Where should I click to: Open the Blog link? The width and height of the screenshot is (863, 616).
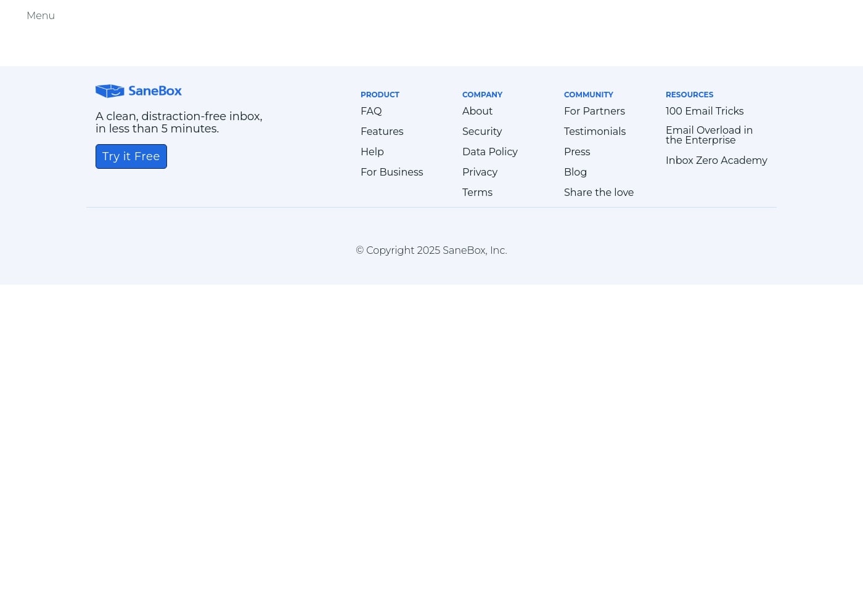click(x=575, y=172)
